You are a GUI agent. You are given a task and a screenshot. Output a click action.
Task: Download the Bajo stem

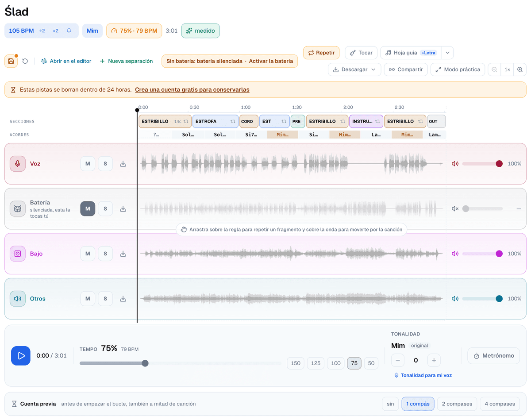(x=123, y=254)
